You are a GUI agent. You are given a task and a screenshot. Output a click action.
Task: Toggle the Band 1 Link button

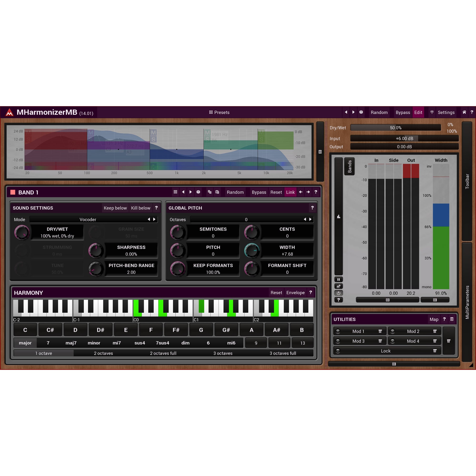coord(290,192)
